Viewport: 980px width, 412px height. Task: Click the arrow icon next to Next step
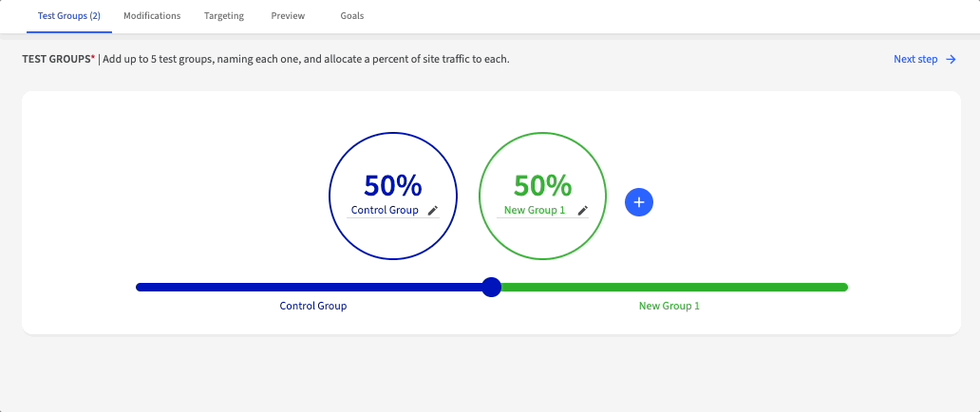point(951,60)
